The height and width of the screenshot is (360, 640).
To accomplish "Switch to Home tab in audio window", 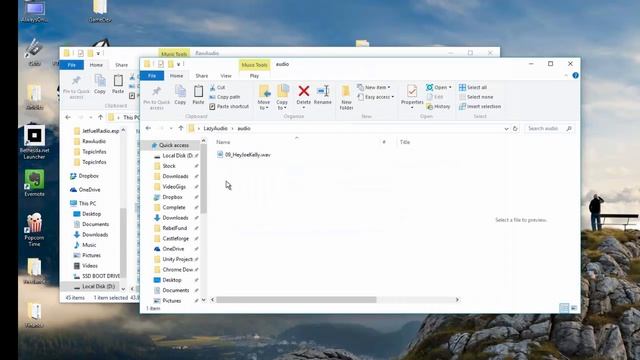I will 176,76.
